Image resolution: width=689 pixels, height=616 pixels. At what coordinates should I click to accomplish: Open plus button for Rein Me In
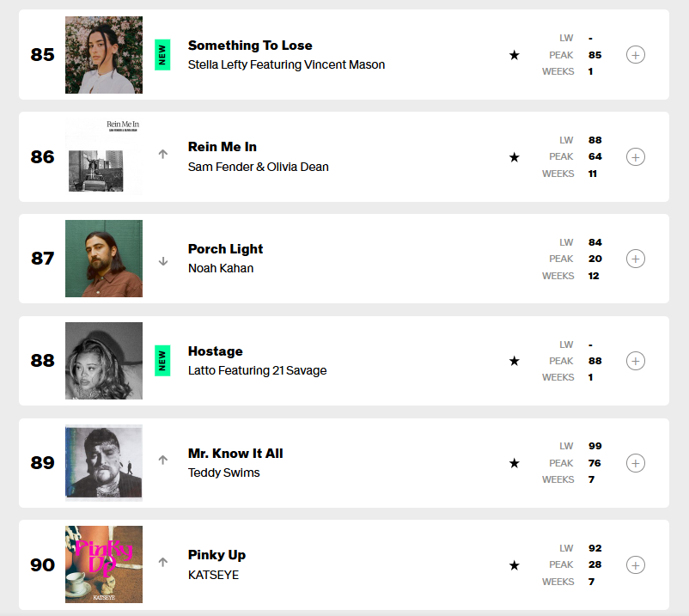point(636,157)
